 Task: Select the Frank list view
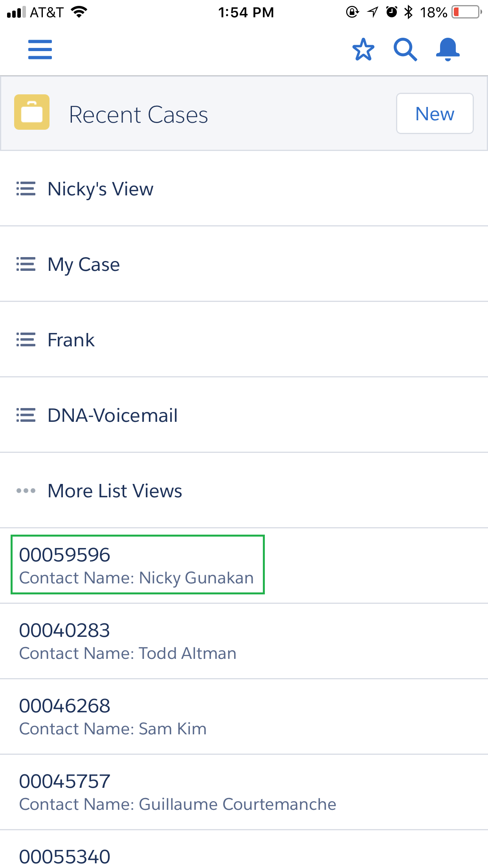coord(71,340)
